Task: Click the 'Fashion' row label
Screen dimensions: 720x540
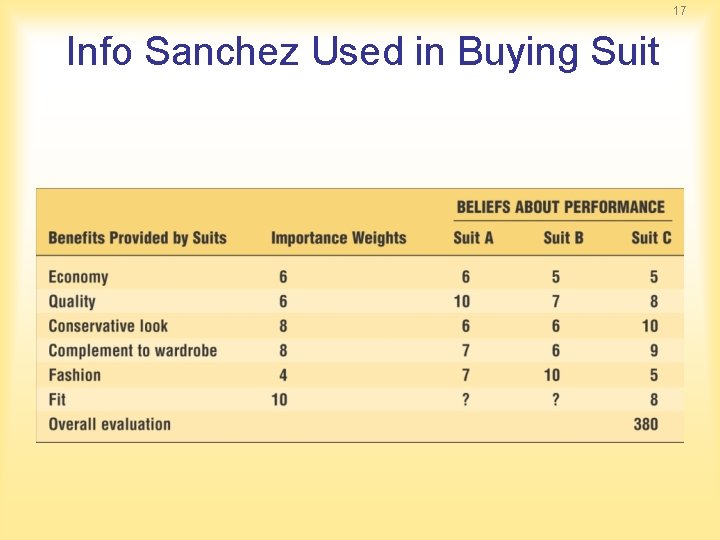Action: [x=75, y=375]
